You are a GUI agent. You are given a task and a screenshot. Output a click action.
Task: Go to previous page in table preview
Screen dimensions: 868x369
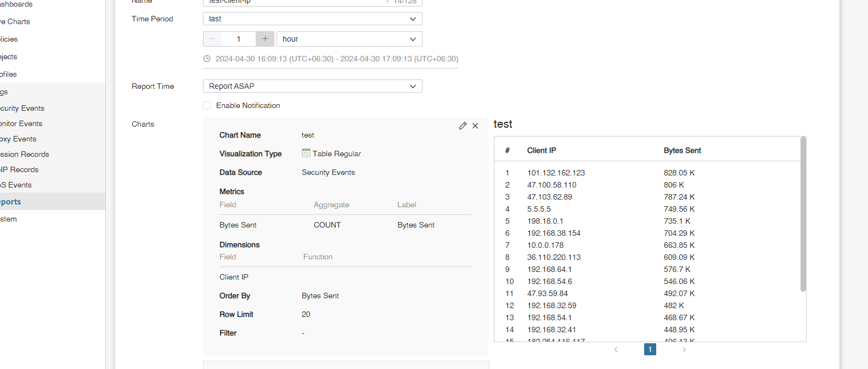pos(616,349)
